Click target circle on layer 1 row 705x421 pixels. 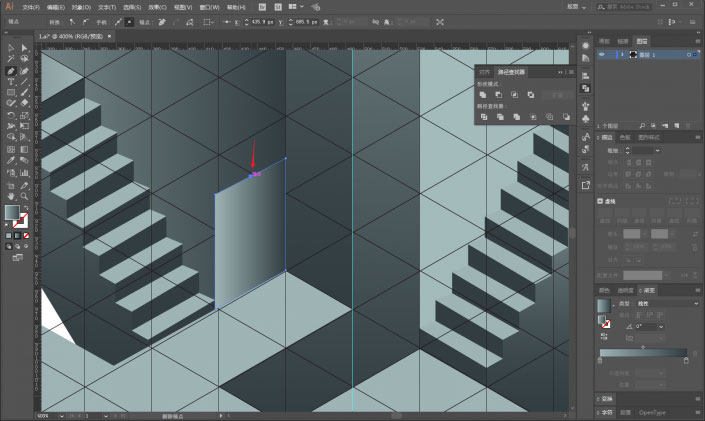point(688,54)
